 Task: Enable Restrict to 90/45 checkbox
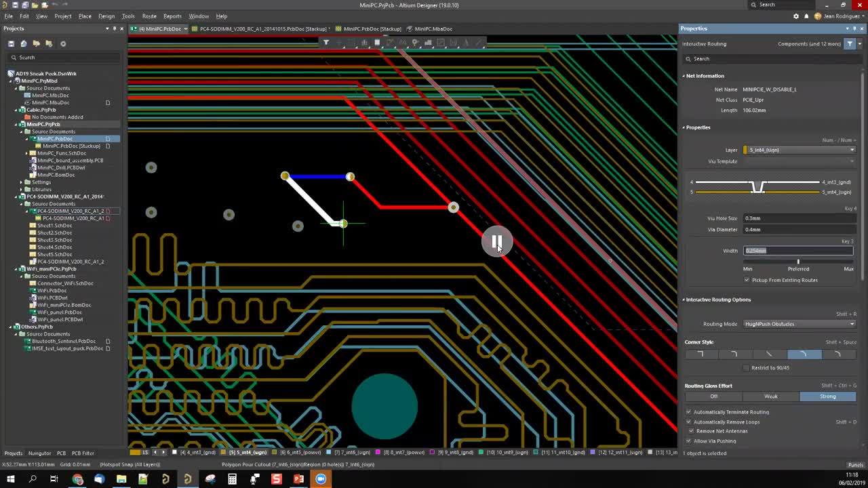pos(747,367)
